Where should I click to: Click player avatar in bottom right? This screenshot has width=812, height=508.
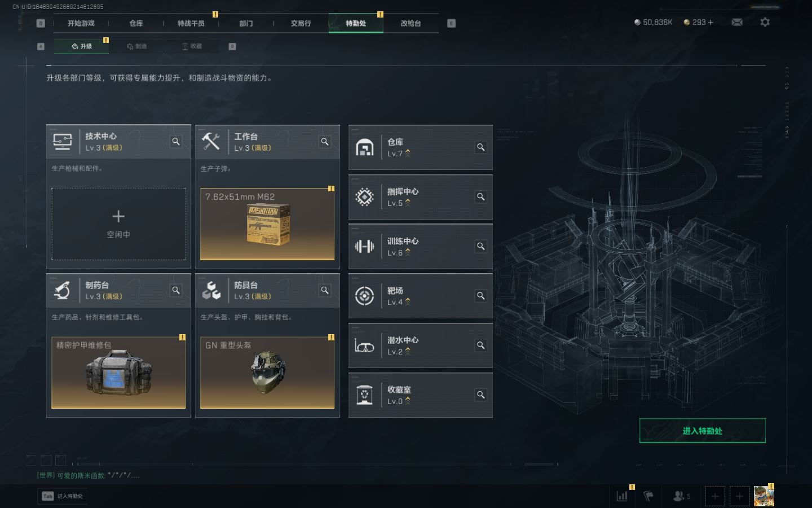click(x=764, y=496)
